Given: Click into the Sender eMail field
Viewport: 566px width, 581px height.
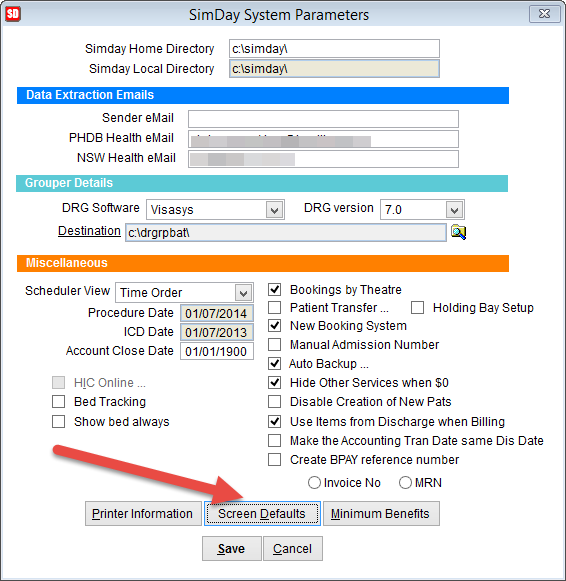Looking at the screenshot, I should [323, 119].
